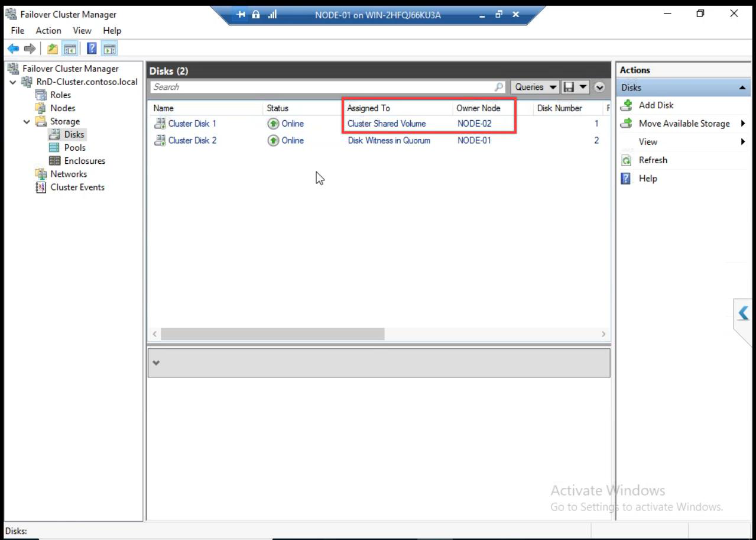
Task: Toggle Show/Hide Console Tree toolbar icon
Action: (69, 49)
